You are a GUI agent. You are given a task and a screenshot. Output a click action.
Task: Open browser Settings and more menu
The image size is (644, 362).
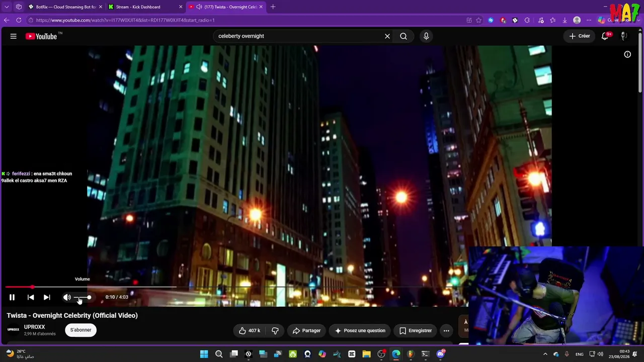pos(589,20)
